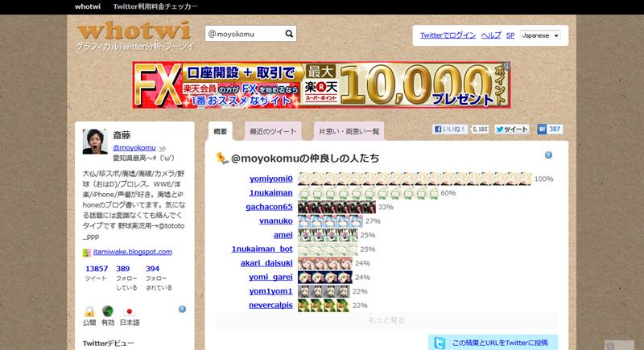
Task: Click the Facebook いいね button
Action: (x=450, y=130)
